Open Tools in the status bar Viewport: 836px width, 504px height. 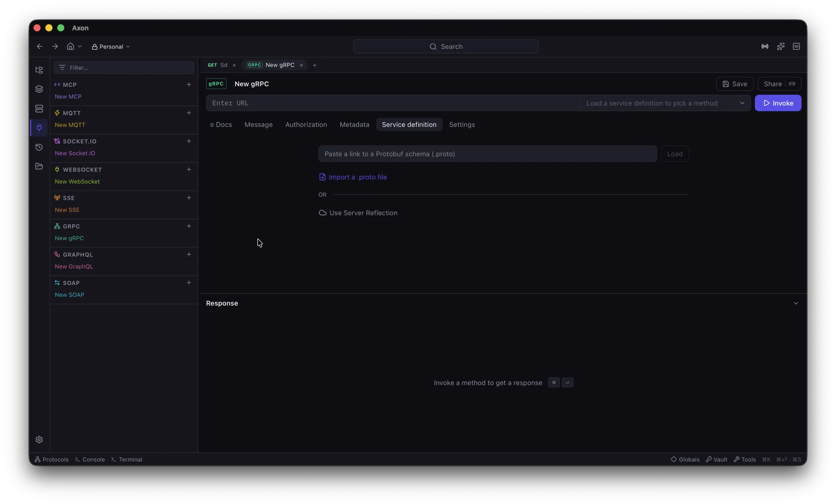[x=745, y=459]
